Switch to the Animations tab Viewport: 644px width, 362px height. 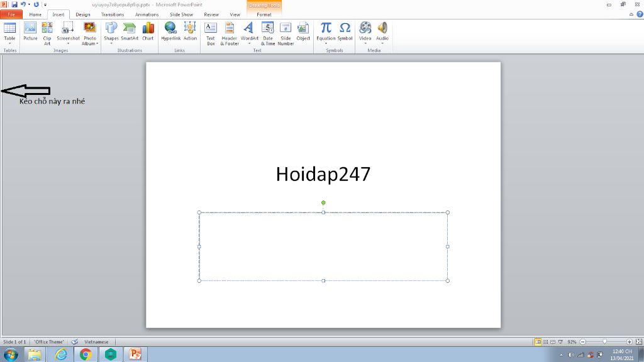tap(147, 14)
